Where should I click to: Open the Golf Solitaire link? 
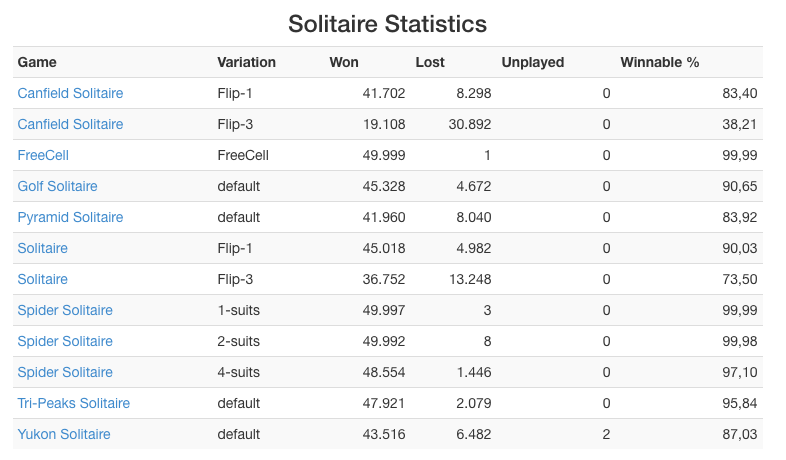tap(58, 186)
